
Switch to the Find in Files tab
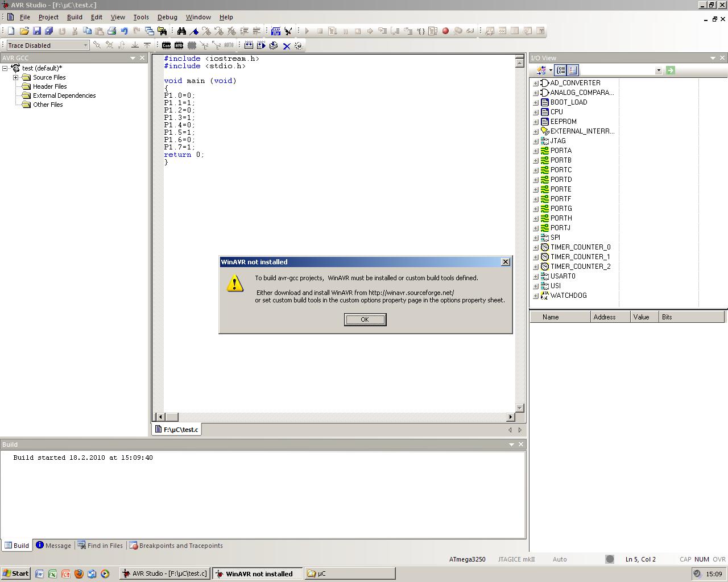(100, 546)
